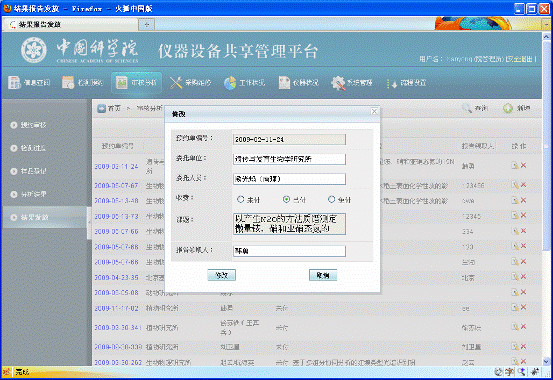Open the 信息查询 navigation icon

pos(14,83)
